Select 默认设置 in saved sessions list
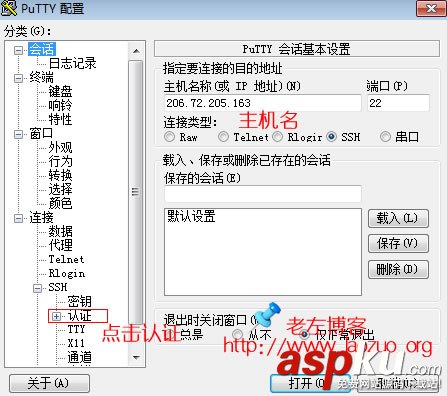447x396 pixels. [191, 216]
